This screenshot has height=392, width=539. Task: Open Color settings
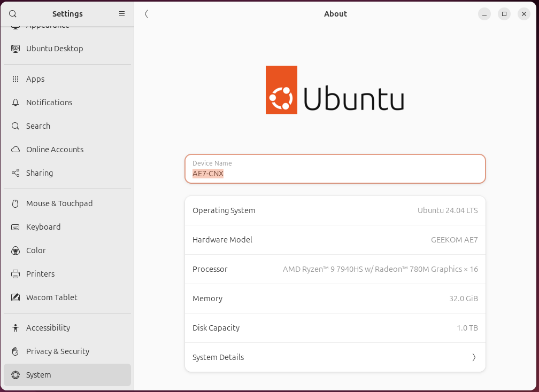pyautogui.click(x=67, y=250)
